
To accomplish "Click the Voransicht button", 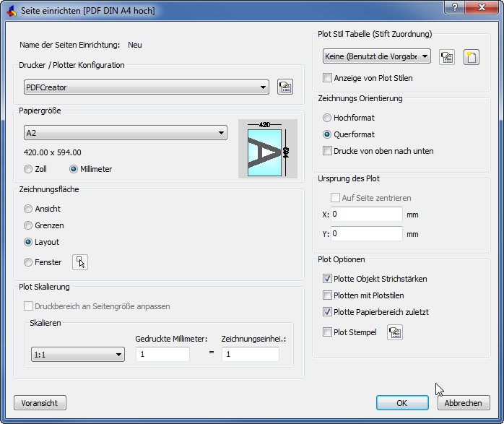I will (x=40, y=403).
